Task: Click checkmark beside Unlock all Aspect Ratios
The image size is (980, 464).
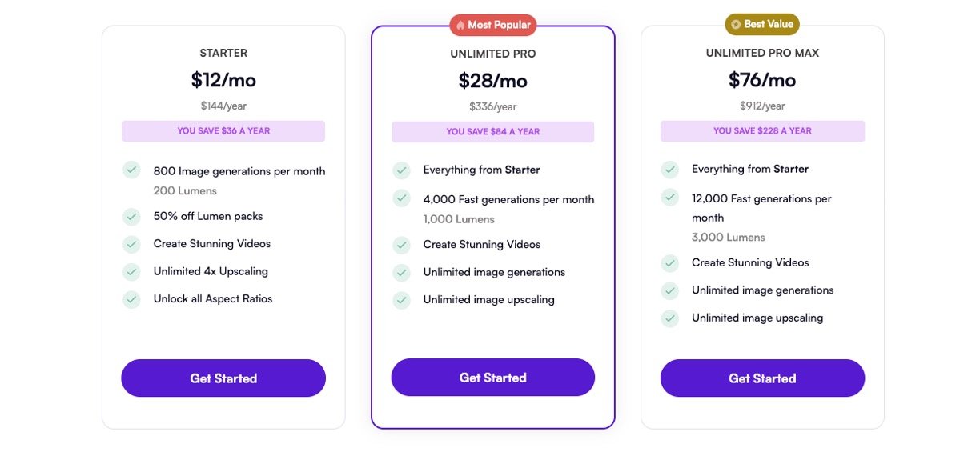Action: point(131,299)
